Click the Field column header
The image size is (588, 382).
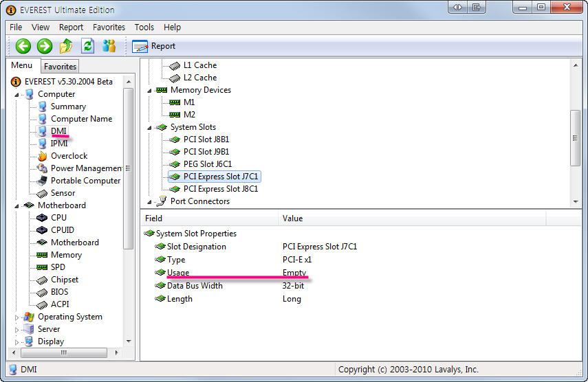tap(210, 218)
